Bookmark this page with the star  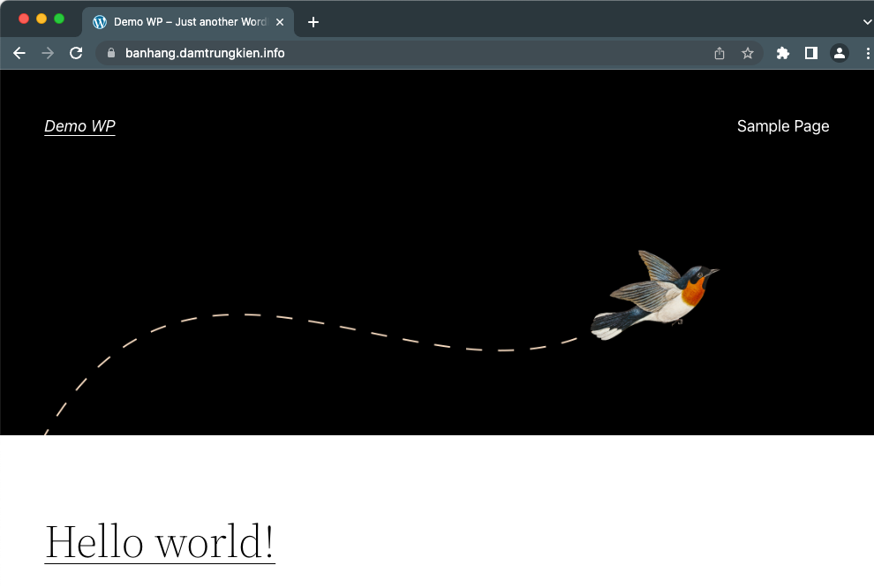(x=748, y=53)
